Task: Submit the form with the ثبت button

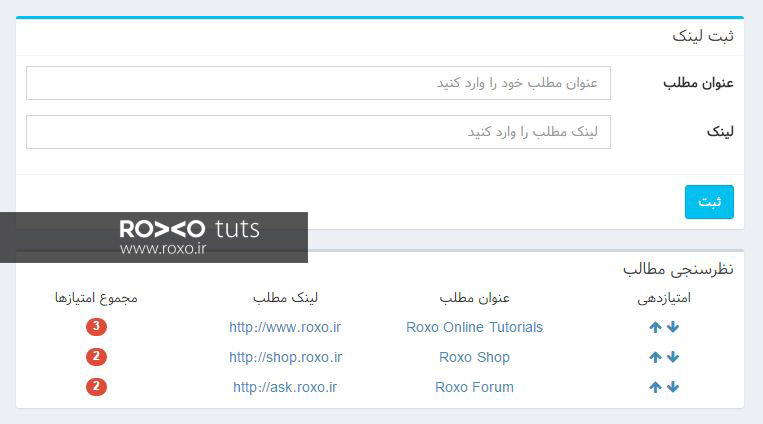Action: click(x=709, y=202)
